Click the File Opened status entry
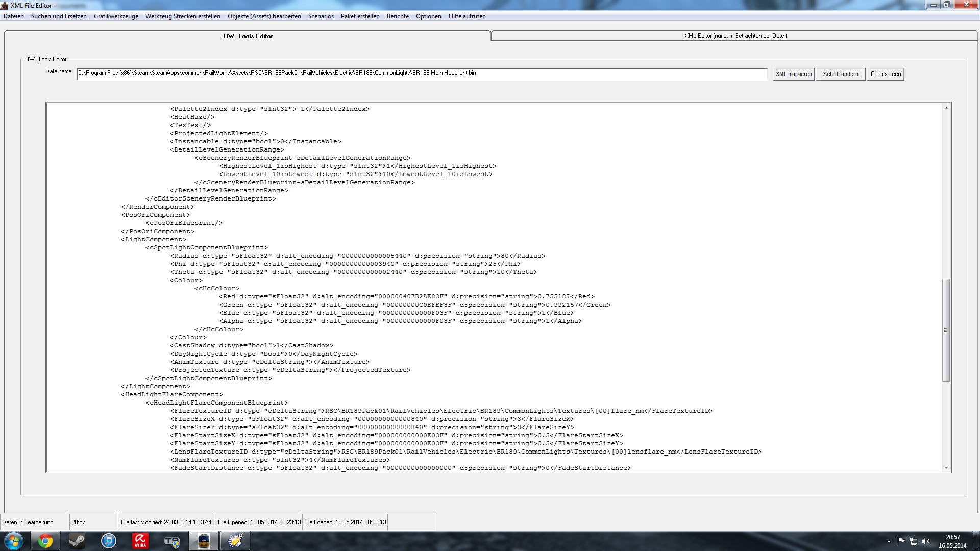This screenshot has width=980, height=551. [x=259, y=522]
